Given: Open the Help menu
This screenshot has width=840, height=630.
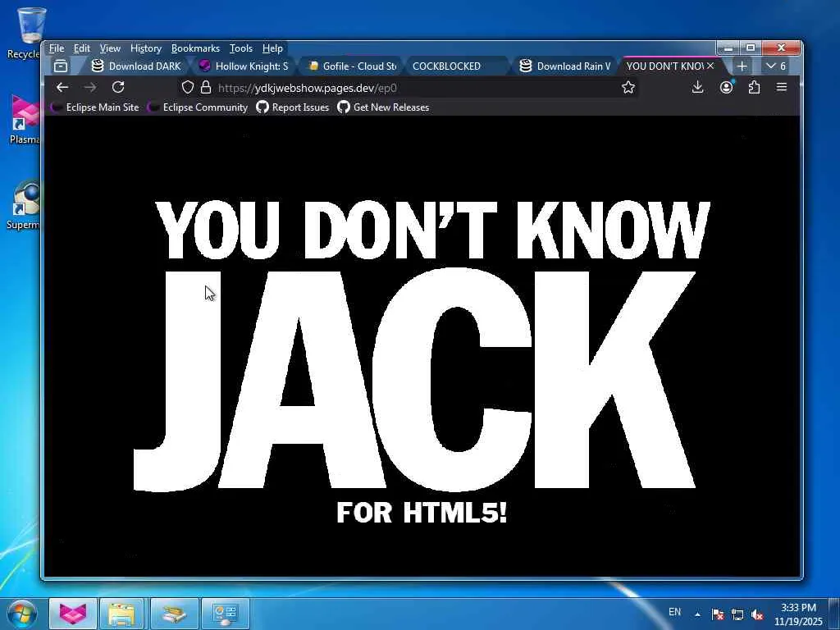Looking at the screenshot, I should coord(272,48).
